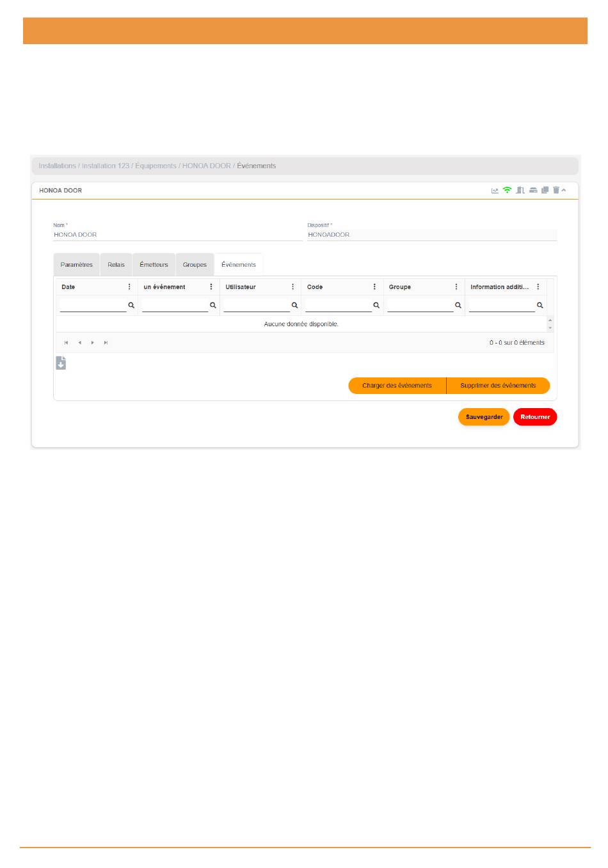608x868 pixels.
Task: Click the Utilisateur filter input
Action: coord(257,306)
